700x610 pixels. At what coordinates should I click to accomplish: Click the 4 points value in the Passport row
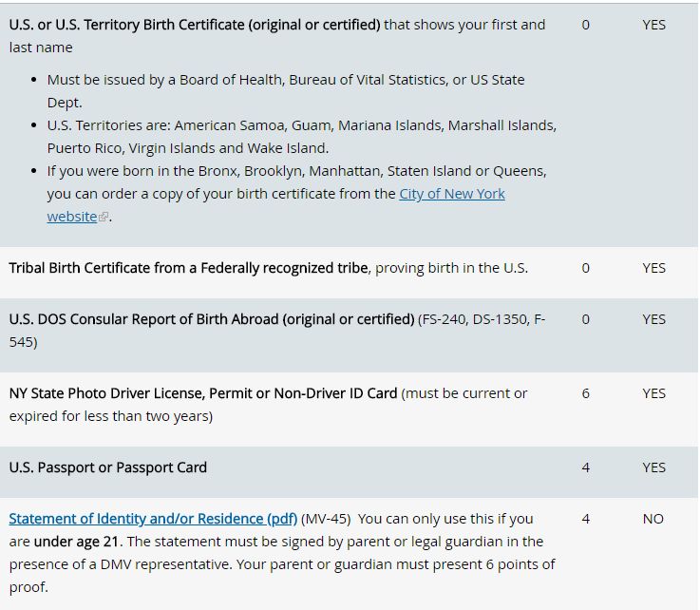585,467
